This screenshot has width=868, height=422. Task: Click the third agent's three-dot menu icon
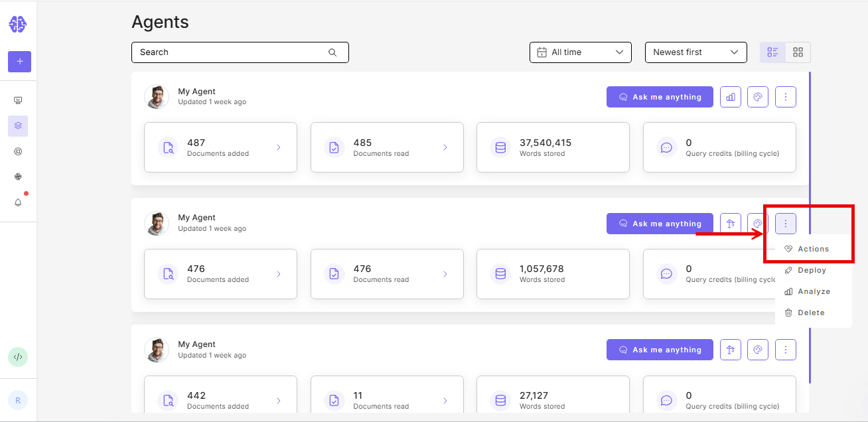click(x=786, y=350)
